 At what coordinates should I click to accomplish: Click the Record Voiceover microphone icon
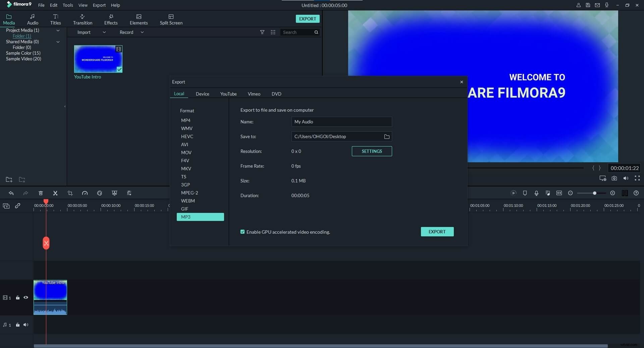click(x=536, y=193)
